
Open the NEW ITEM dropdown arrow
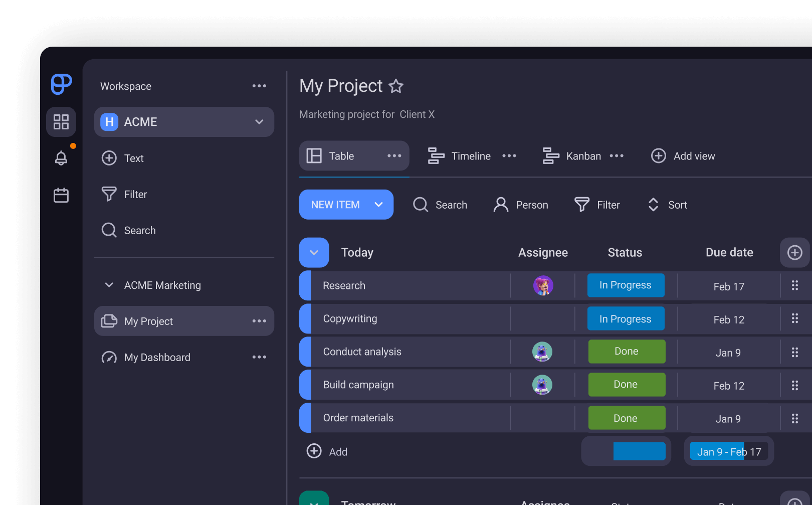click(379, 205)
